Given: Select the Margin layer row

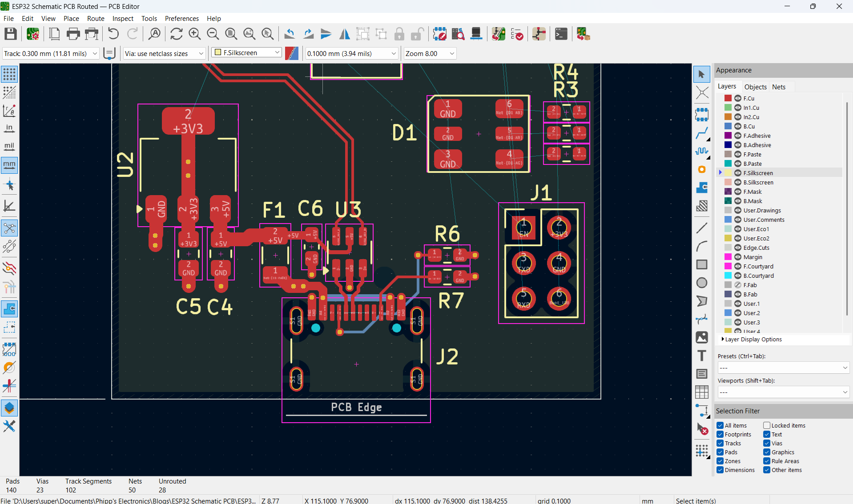Looking at the screenshot, I should [x=781, y=257].
